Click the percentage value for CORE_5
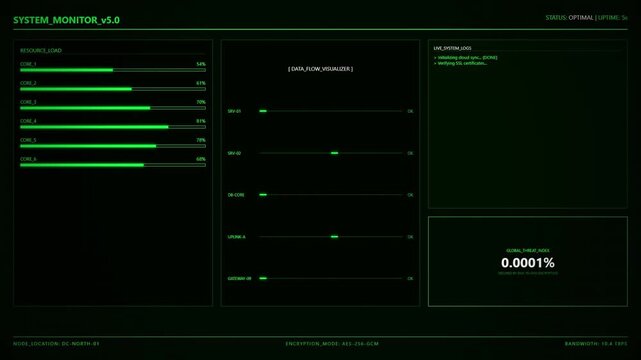The width and height of the screenshot is (641, 360). click(201, 140)
